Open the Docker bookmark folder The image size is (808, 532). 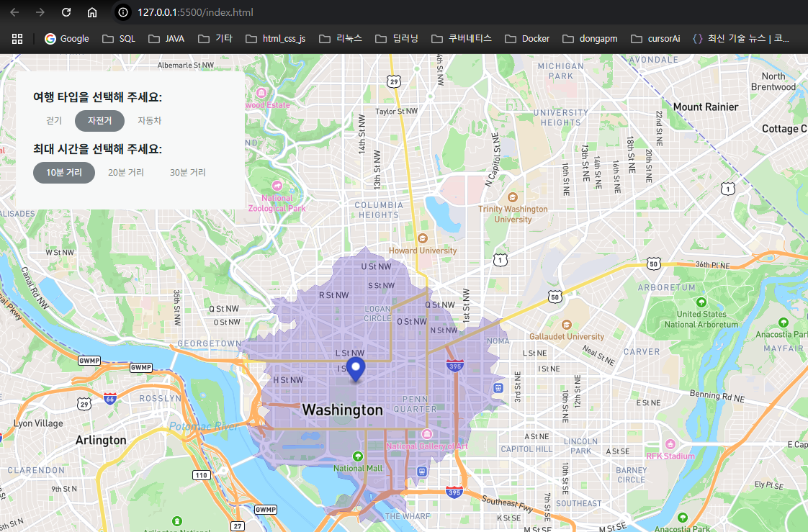(x=527, y=39)
